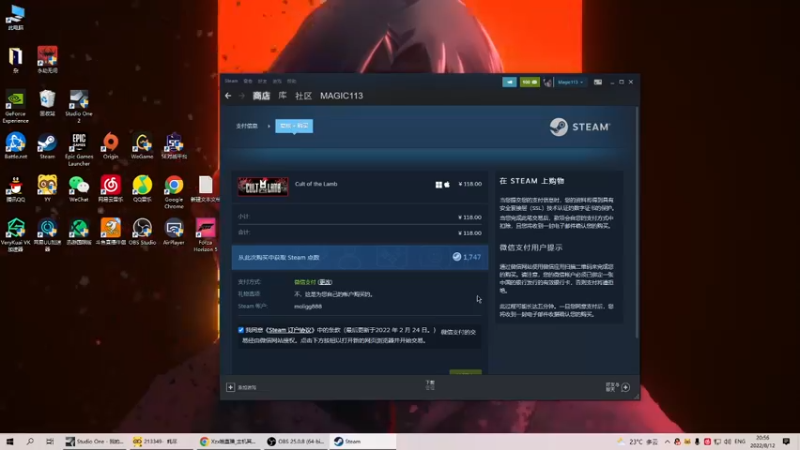Screen dimensions: 800x450
Task: Open the downloads section in Steam footer
Action: [x=430, y=385]
